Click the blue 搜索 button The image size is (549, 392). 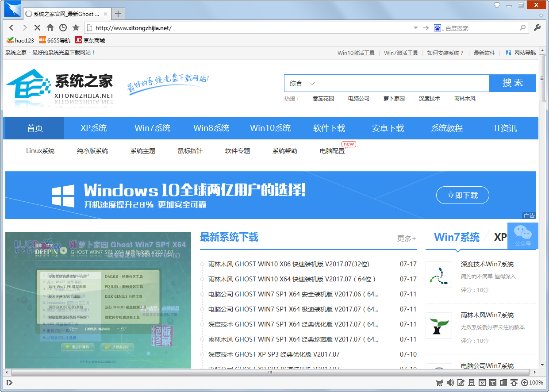pos(512,83)
